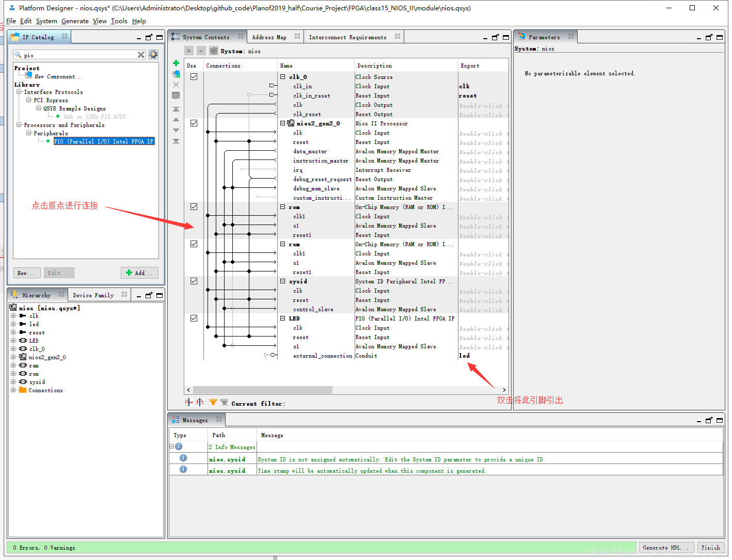Open the Tools menu
This screenshot has height=560, width=732.
pos(119,21)
